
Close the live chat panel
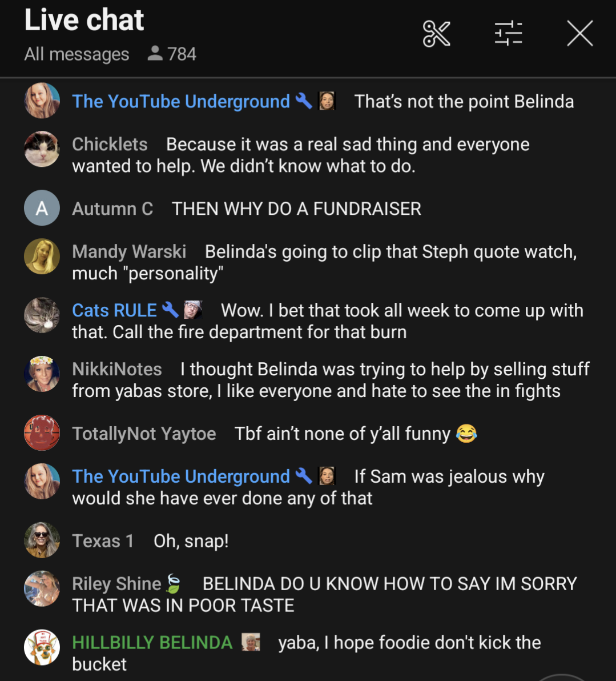580,34
